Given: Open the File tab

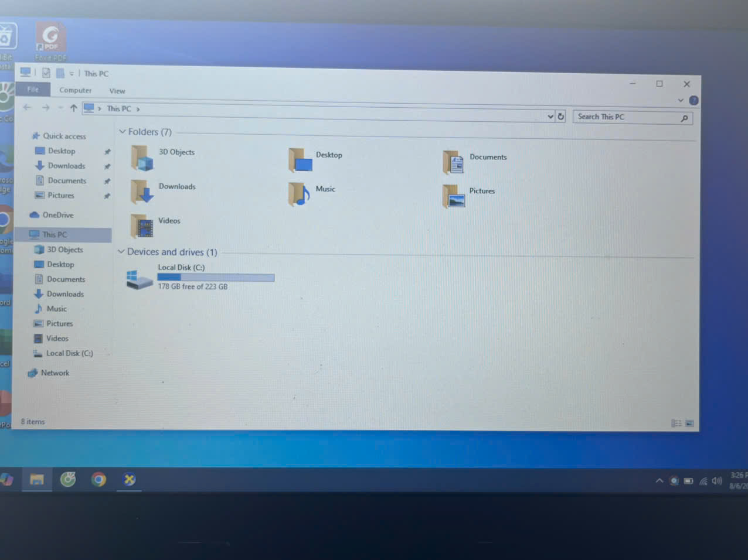Looking at the screenshot, I should pyautogui.click(x=33, y=89).
